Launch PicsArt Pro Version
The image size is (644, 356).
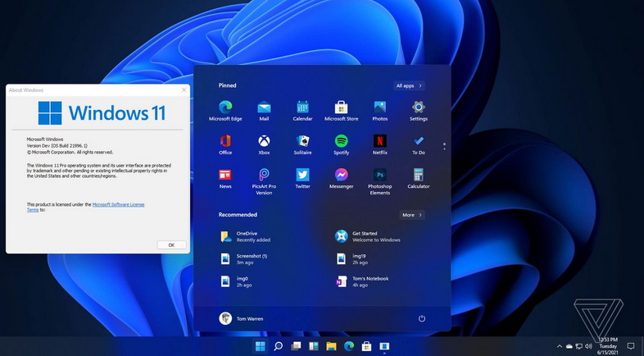point(264,176)
